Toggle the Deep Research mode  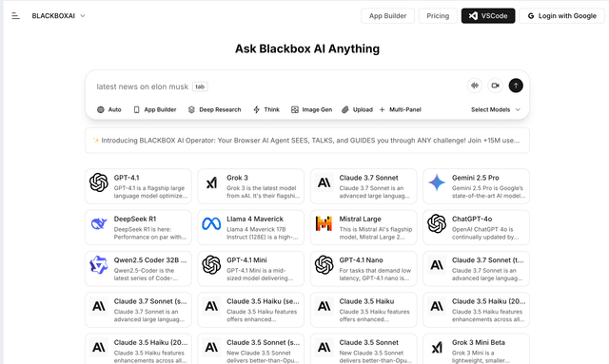coord(214,110)
